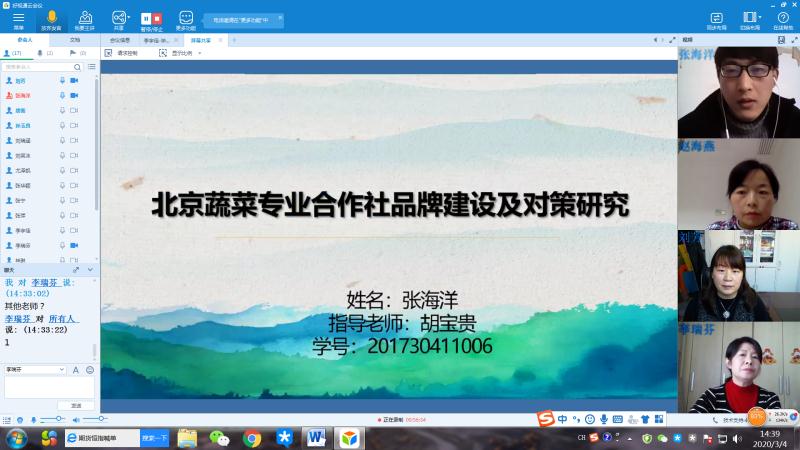The image size is (800, 450).
Task: Click the send button in chat
Action: [x=75, y=405]
